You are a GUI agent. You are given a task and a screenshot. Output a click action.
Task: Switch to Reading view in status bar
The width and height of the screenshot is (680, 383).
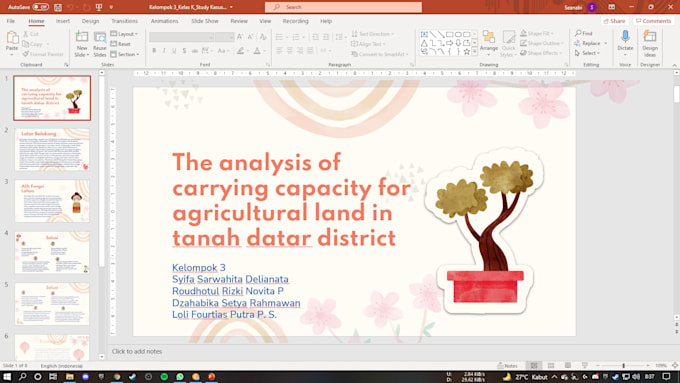tap(568, 366)
